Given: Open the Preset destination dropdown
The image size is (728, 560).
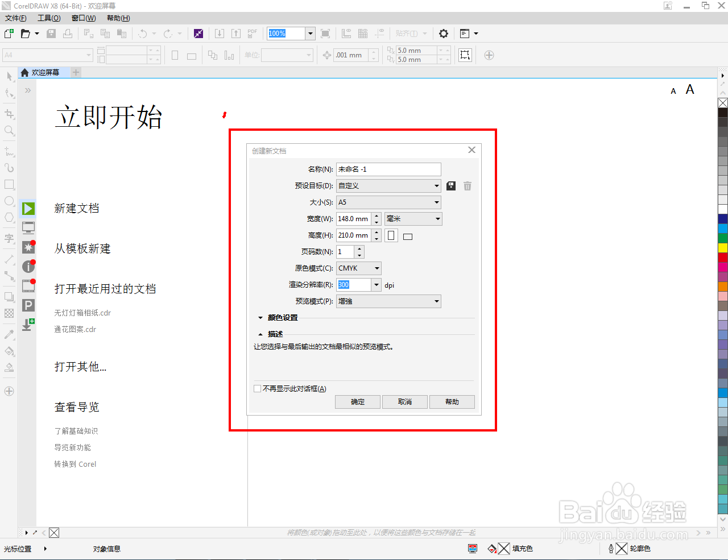Looking at the screenshot, I should click(x=388, y=186).
